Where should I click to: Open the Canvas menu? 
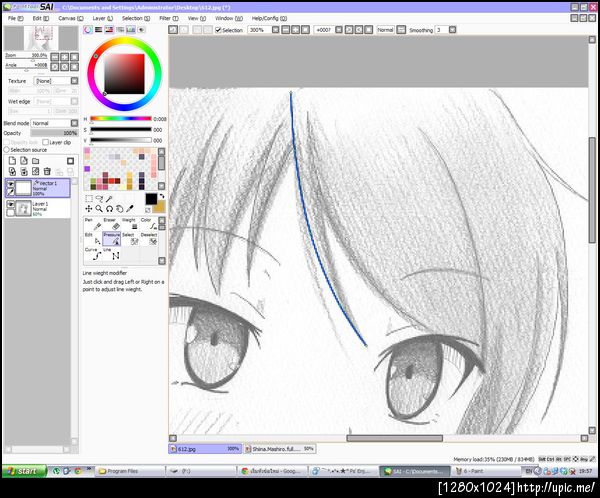(x=71, y=18)
